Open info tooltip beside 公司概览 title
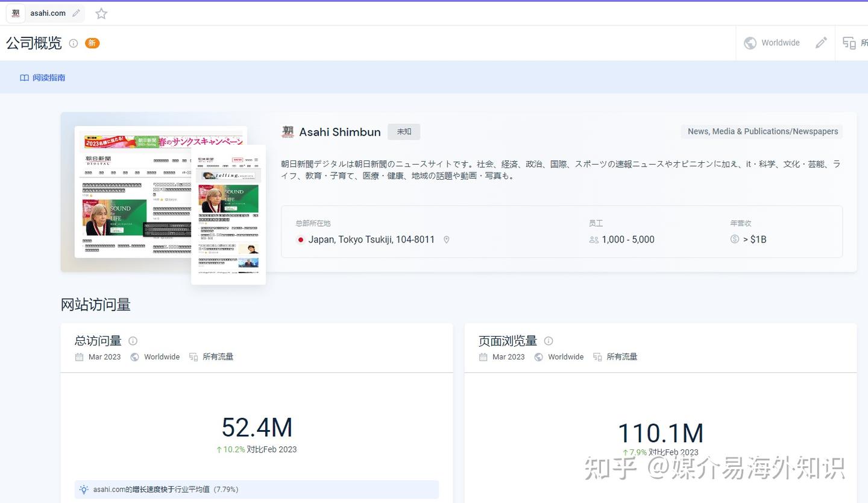 74,43
